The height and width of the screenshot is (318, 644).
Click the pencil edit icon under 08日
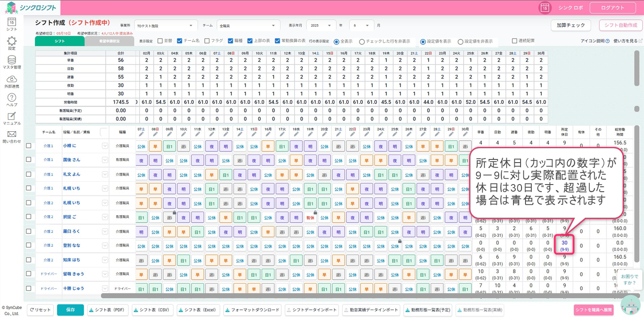(156, 133)
